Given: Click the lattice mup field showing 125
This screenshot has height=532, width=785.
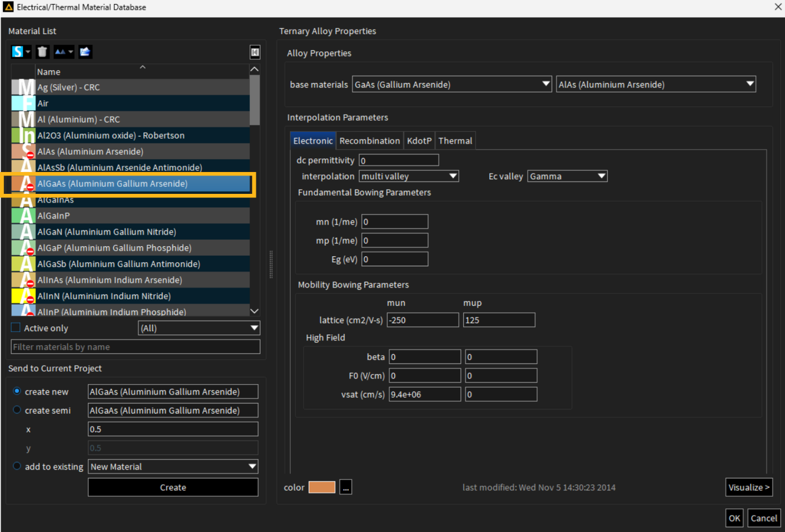Looking at the screenshot, I should 499,320.
